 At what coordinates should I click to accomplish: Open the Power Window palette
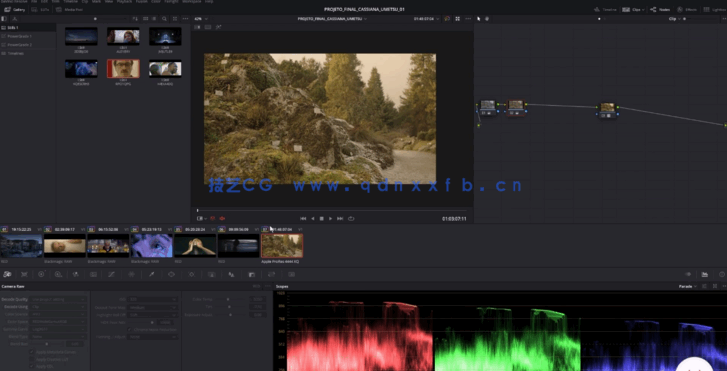(171, 274)
